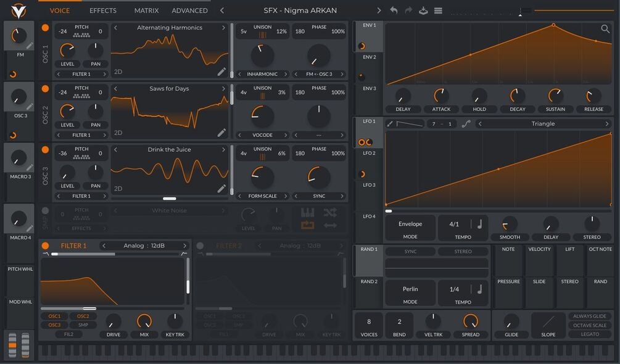Image resolution: width=620 pixels, height=364 pixels.
Task: Select next wavetable after Drink the Juice
Action: click(223, 149)
